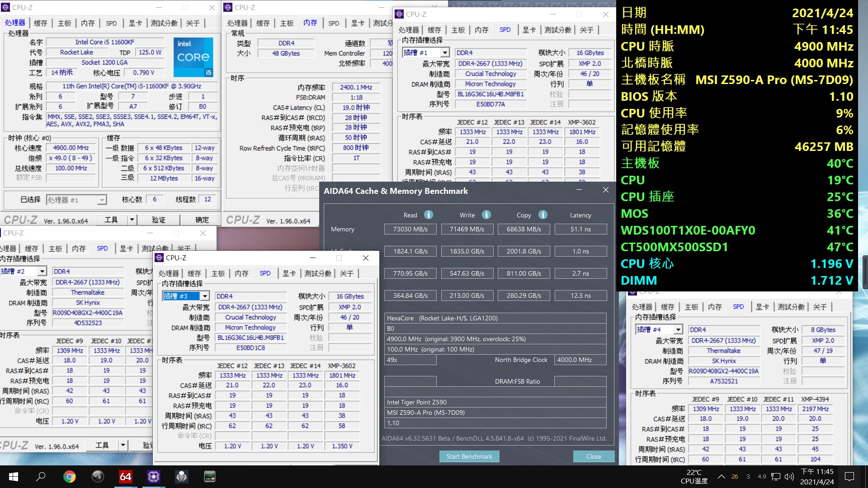Click 验证 button in processor CPU-Z window

coord(159,220)
